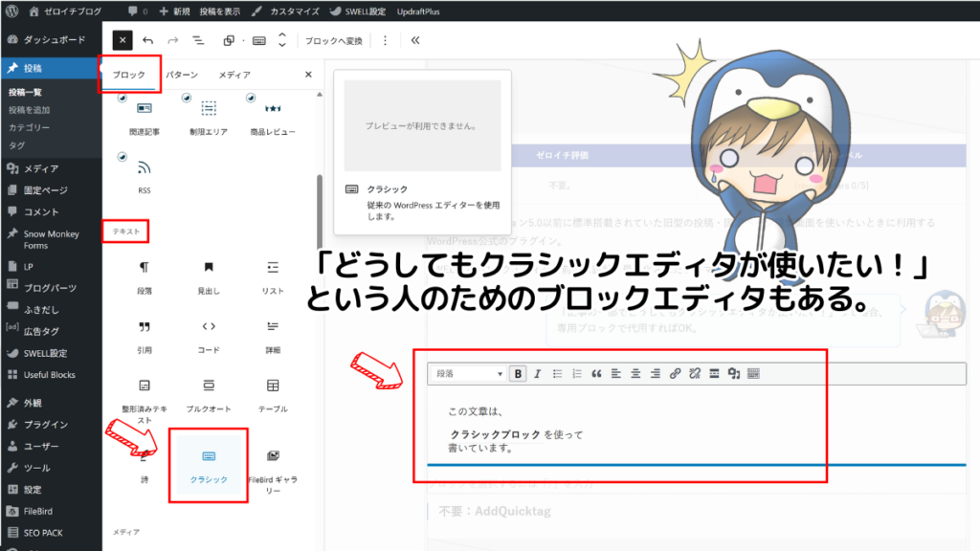Screen dimensions: 980x551
Task: Toggle bold in classic editor toolbar
Action: pyautogui.click(x=518, y=374)
